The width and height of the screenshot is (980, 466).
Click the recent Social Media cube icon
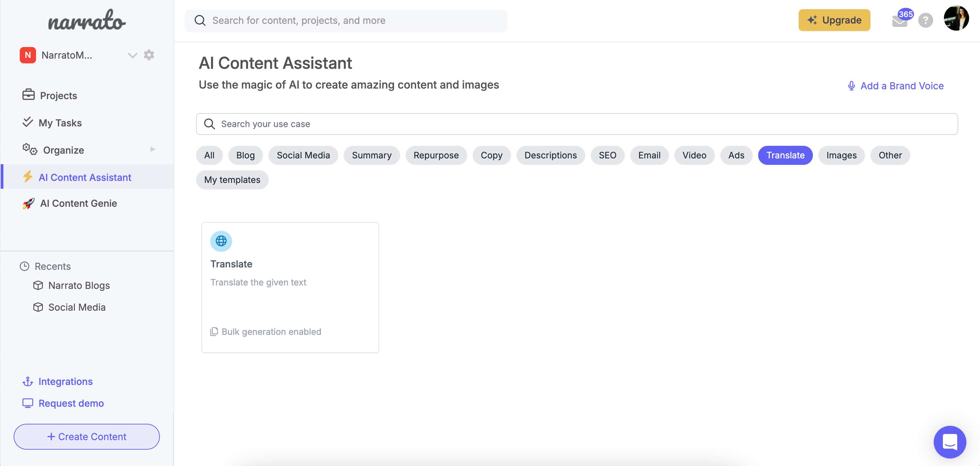pyautogui.click(x=38, y=307)
